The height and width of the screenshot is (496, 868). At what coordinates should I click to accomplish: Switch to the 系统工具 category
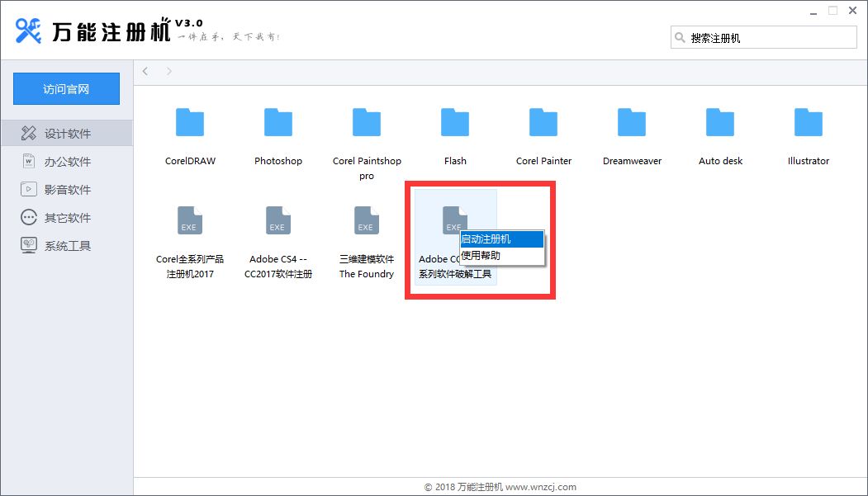(x=67, y=245)
